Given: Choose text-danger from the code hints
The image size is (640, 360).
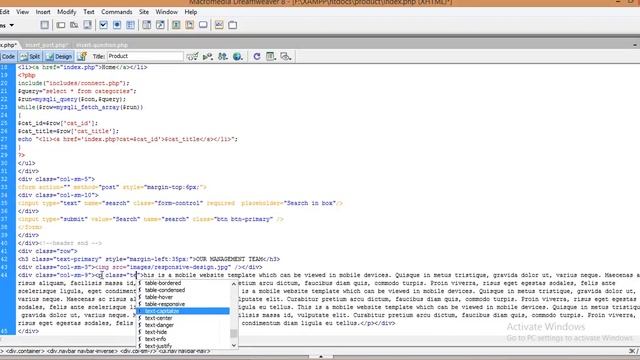Looking at the screenshot, I should click(183, 325).
